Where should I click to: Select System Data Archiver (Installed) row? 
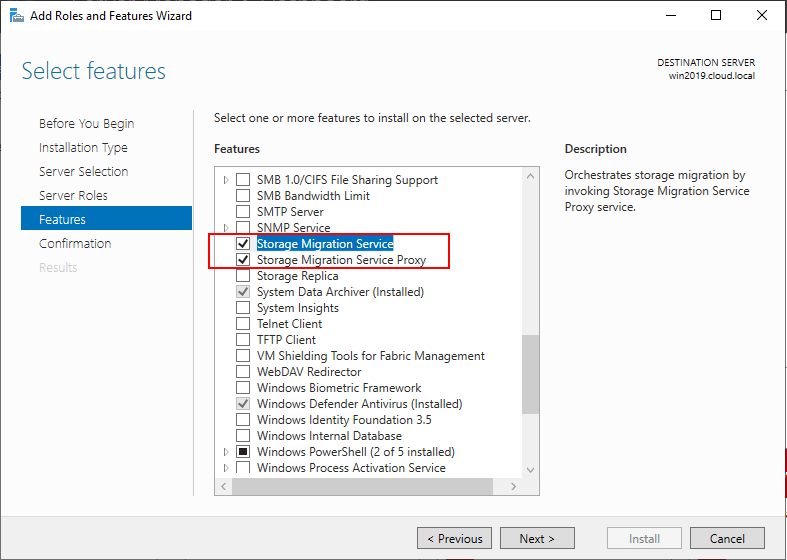[340, 292]
